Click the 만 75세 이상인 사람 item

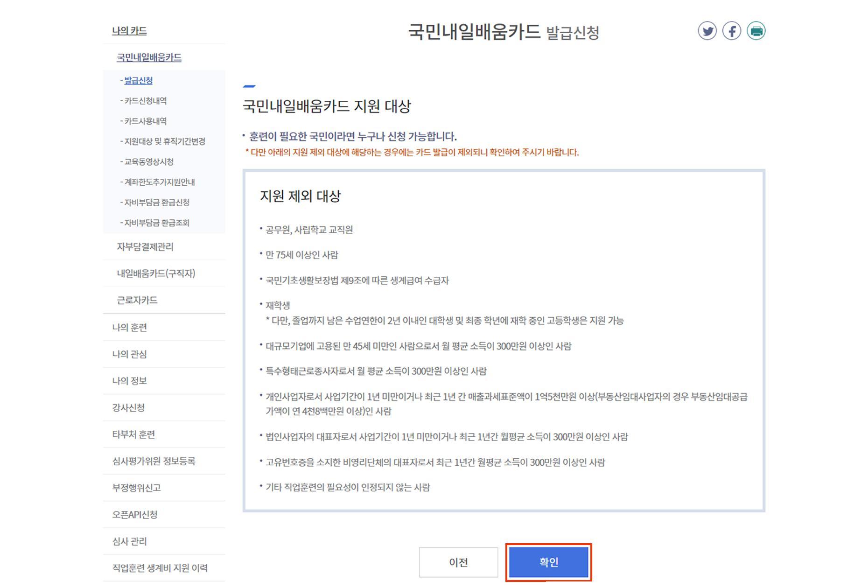tap(302, 255)
